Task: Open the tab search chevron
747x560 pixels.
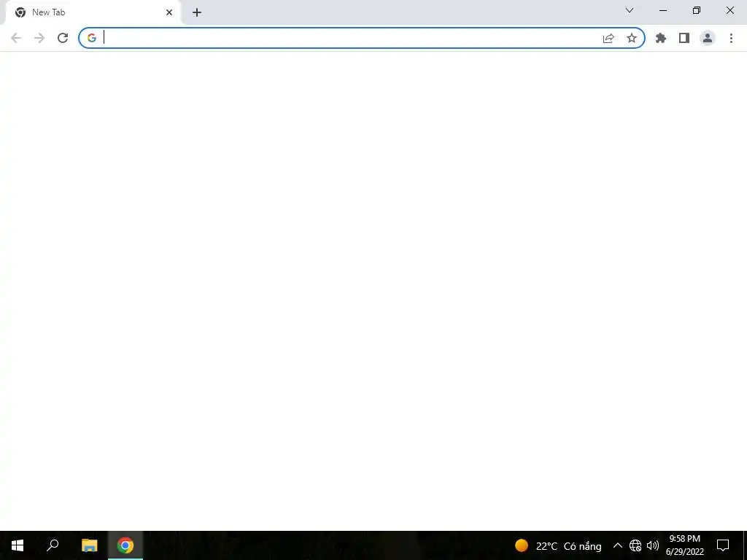Action: [630, 10]
